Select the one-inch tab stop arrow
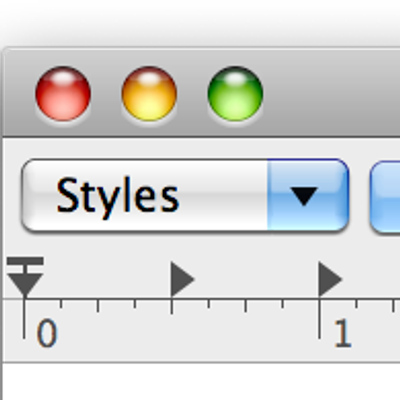The width and height of the screenshot is (400, 400). pos(330,279)
